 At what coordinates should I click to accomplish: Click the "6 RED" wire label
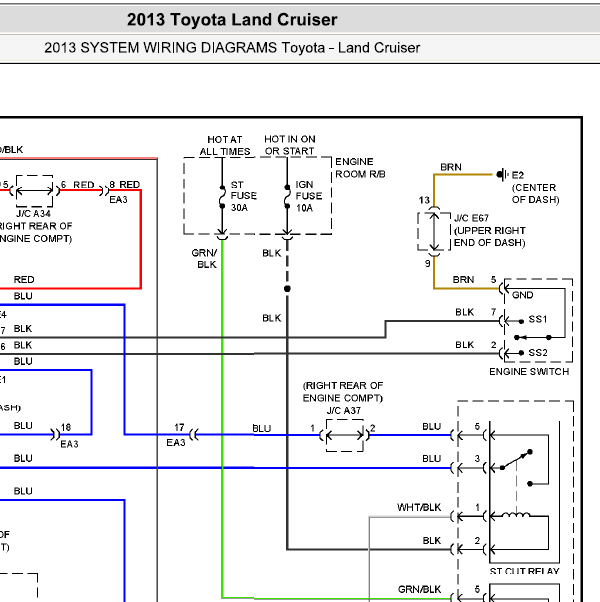tap(78, 185)
